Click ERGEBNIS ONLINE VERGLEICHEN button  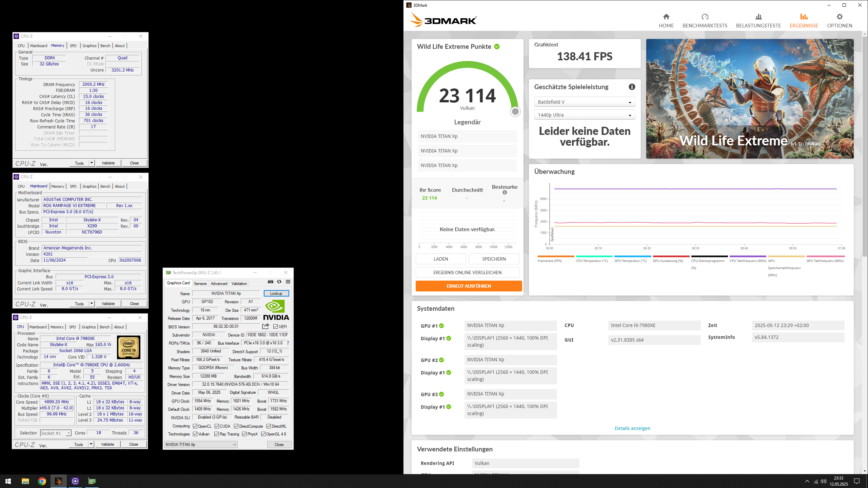click(467, 272)
